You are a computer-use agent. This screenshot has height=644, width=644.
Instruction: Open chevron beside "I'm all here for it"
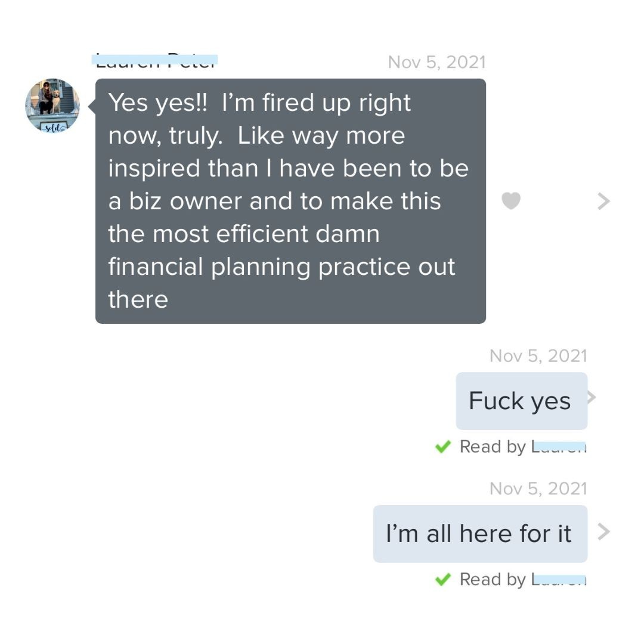coord(603,531)
